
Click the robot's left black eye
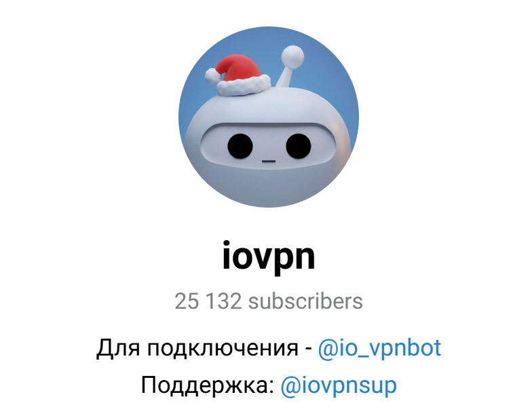(240, 147)
